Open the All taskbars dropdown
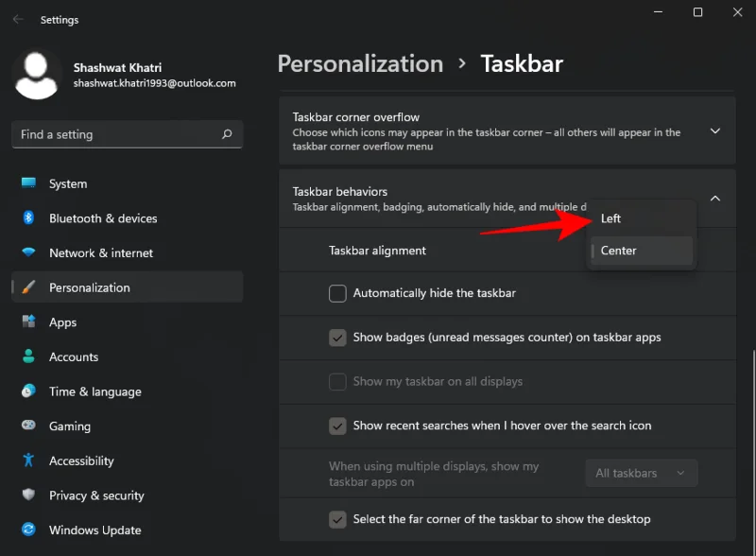The width and height of the screenshot is (756, 556). point(641,473)
